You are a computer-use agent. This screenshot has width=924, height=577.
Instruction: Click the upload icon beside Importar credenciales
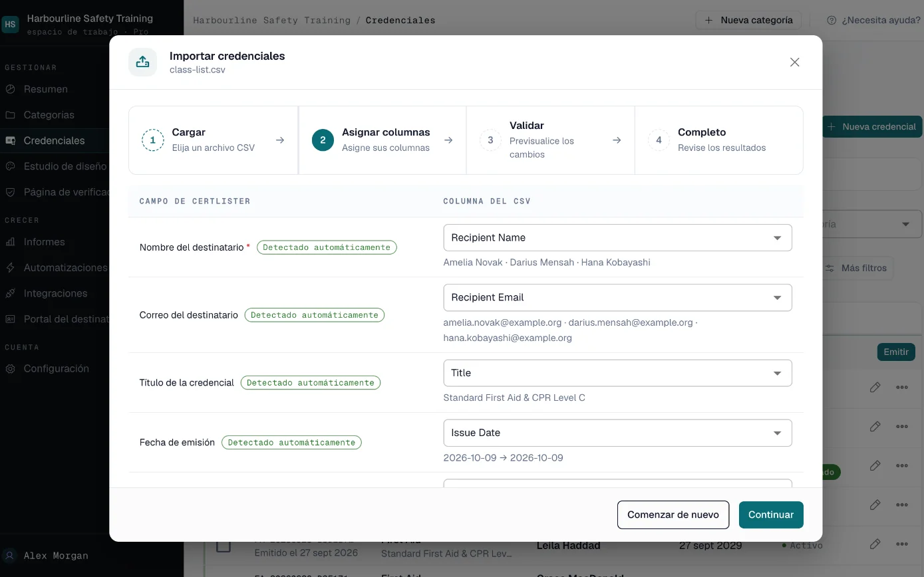(x=142, y=62)
